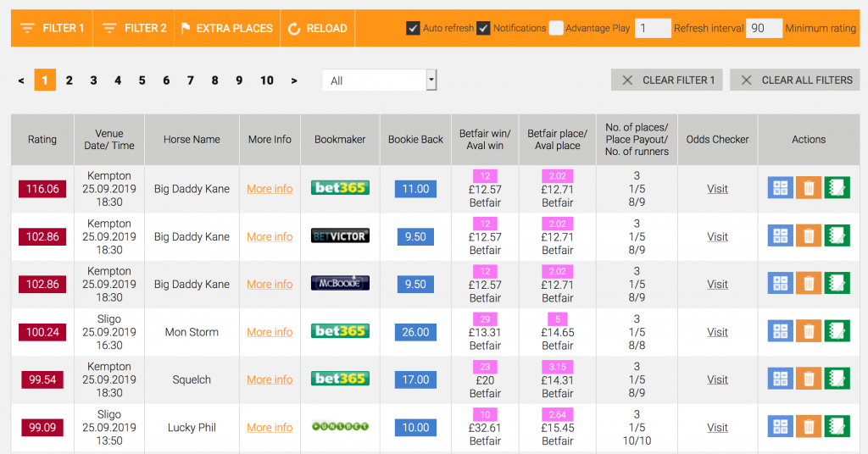Log bet for bet365 Big Daddy Kane row

tap(837, 188)
